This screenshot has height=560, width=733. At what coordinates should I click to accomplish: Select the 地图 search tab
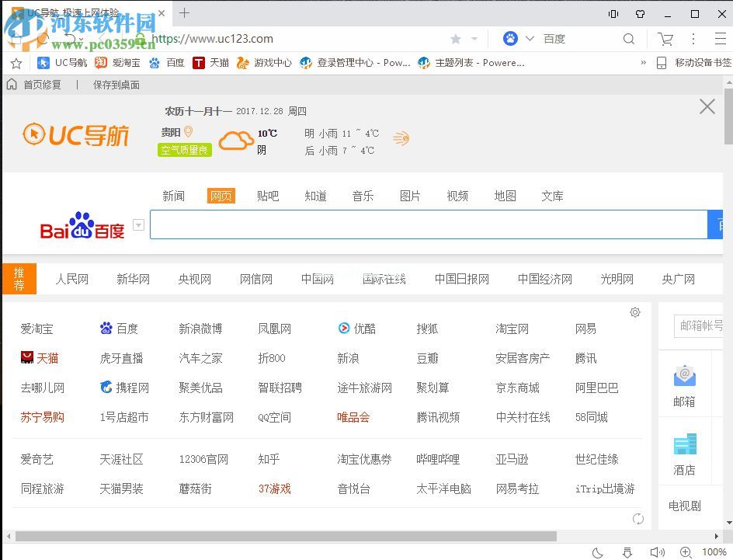[505, 196]
